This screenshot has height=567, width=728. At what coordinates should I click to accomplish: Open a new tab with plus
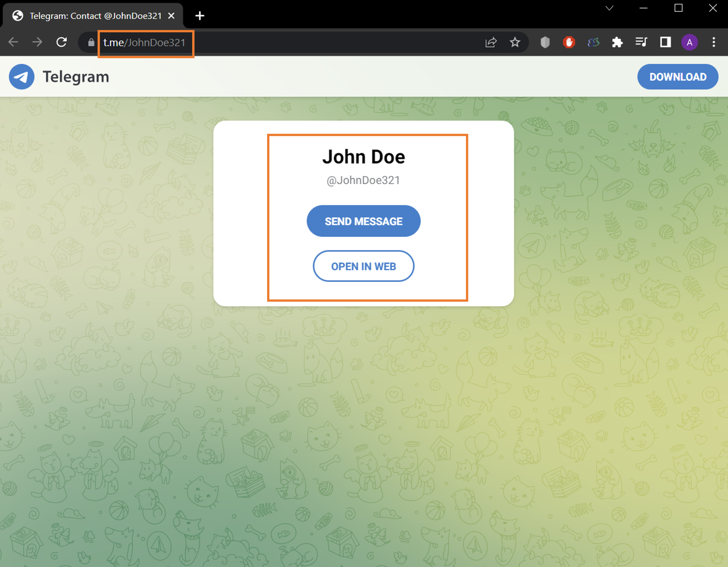coord(200,16)
